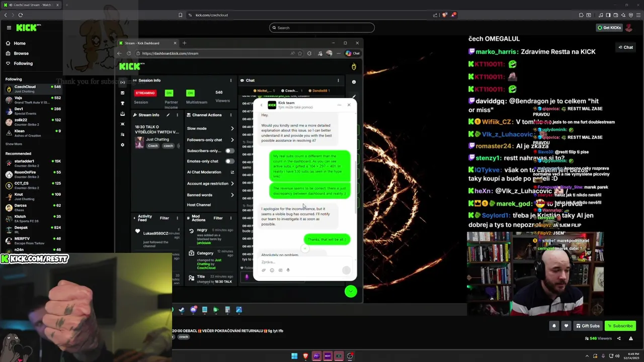This screenshot has height=362, width=644.
Task: Open the Leo AI sparkle icon
Action: tap(623, 15)
